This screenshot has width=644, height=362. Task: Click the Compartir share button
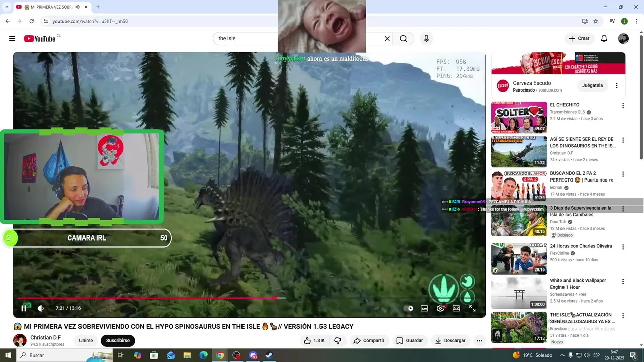point(369,341)
